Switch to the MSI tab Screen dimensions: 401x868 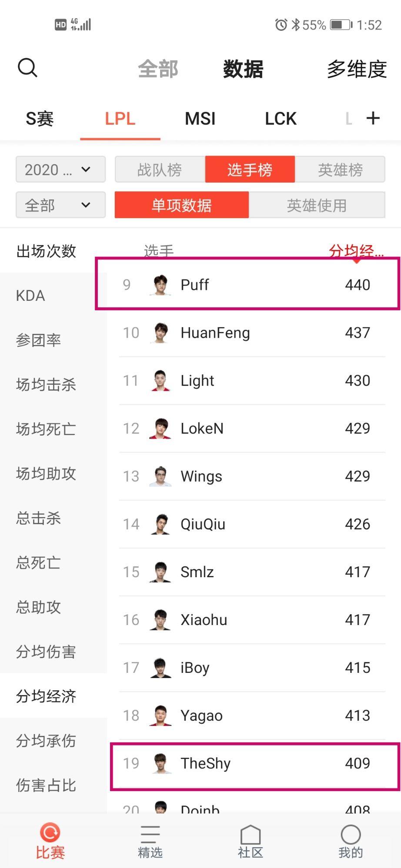pos(200,119)
